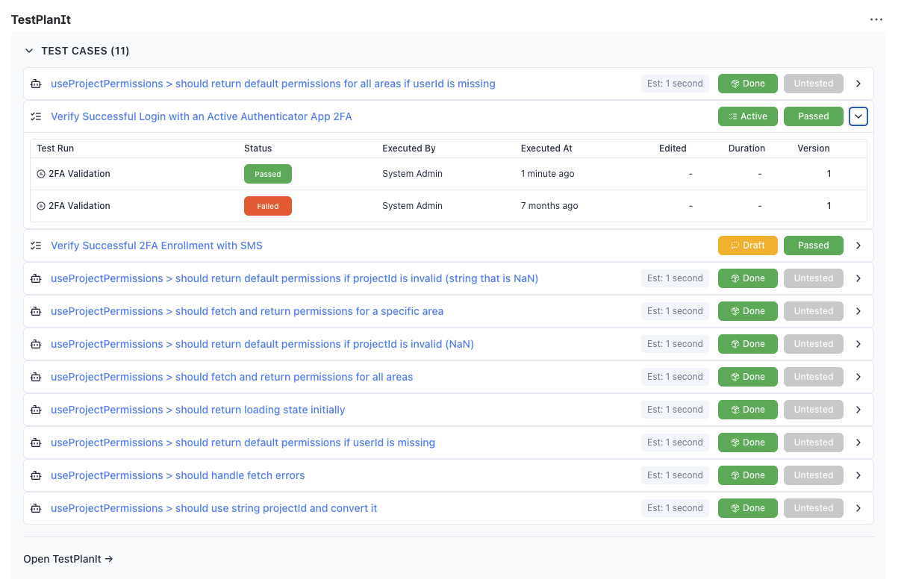Click the checklist icon beside Verify Successful Login 2FA
This screenshot has height=588, width=904.
pos(35,116)
